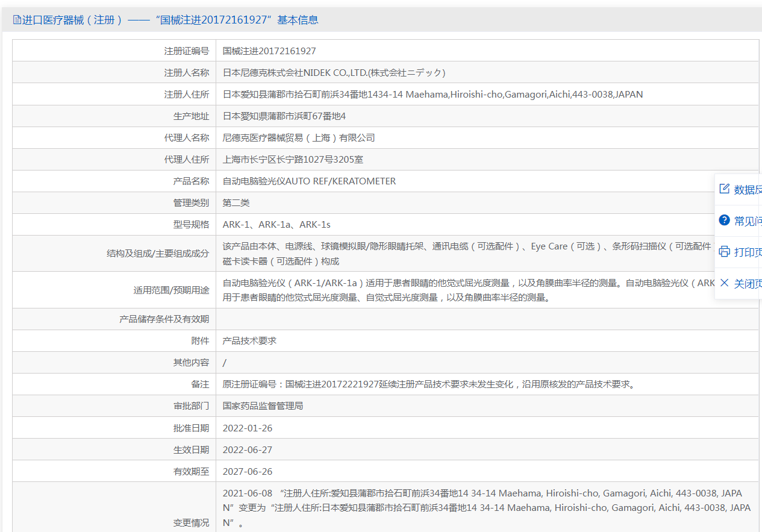Select 尼德克医疗器械贸易（上海）有限公司 agent name
This screenshot has height=532, width=762.
pos(299,137)
